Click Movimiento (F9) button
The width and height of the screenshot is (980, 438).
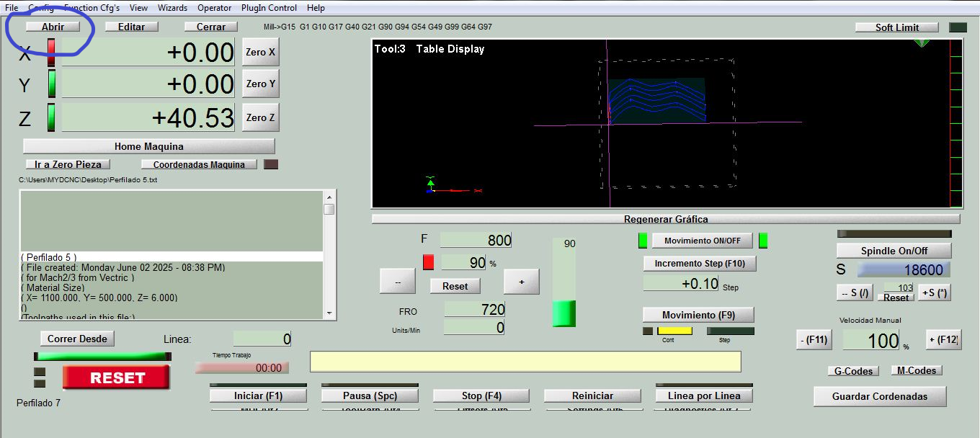[x=698, y=315]
